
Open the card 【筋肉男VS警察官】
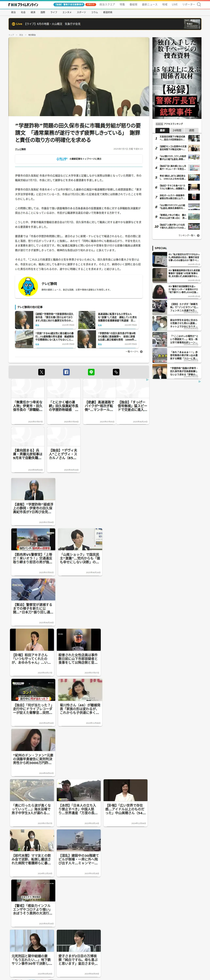click(x=33, y=552)
